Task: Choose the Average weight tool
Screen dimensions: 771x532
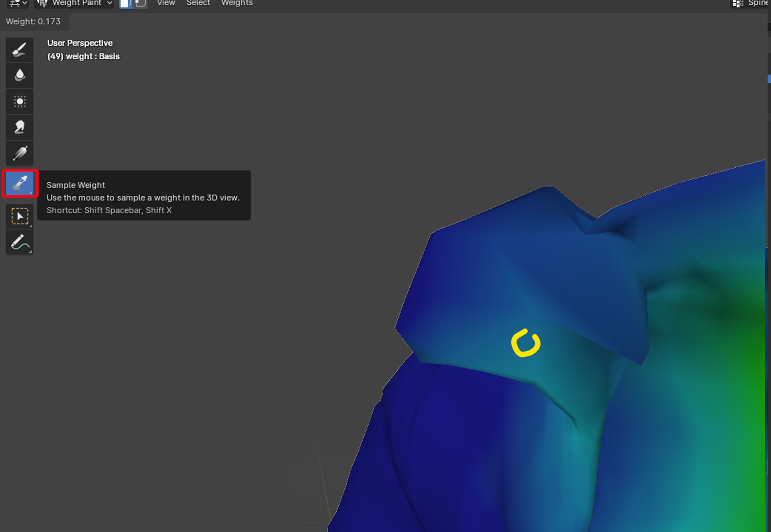Action: 19,102
